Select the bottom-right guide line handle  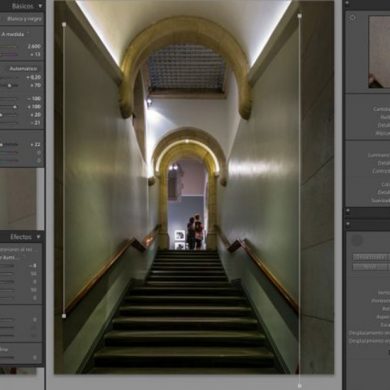[299, 386]
